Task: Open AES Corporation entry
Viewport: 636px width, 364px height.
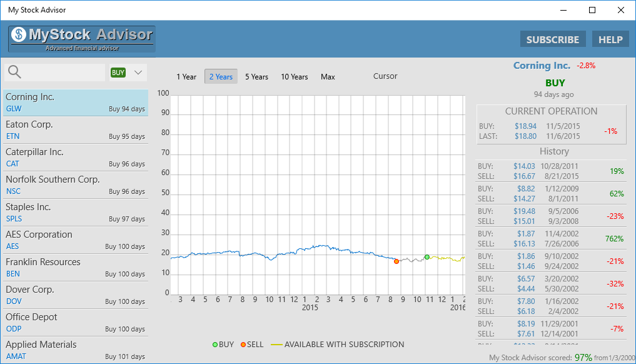Action: tap(76, 240)
